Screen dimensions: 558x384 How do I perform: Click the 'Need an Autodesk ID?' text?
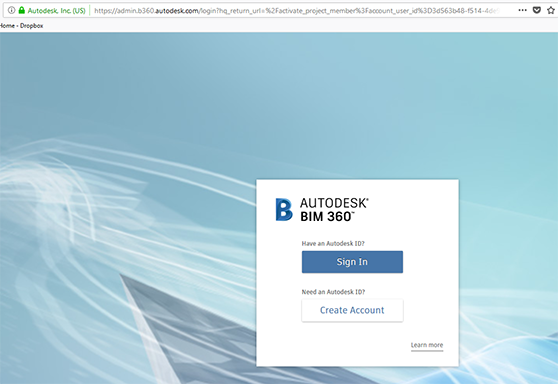(333, 292)
